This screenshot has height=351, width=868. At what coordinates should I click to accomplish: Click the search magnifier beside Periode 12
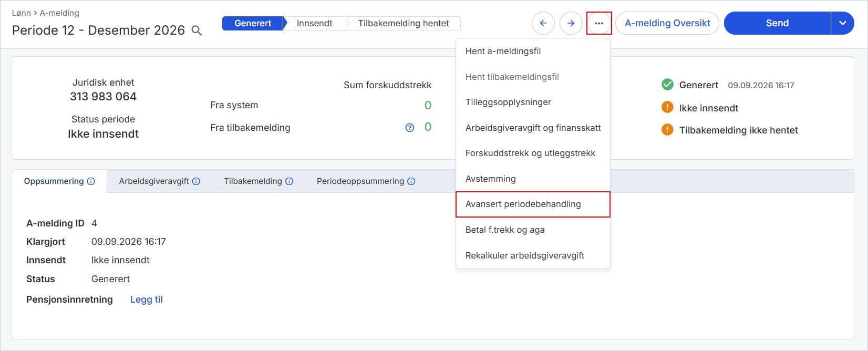[x=197, y=31]
